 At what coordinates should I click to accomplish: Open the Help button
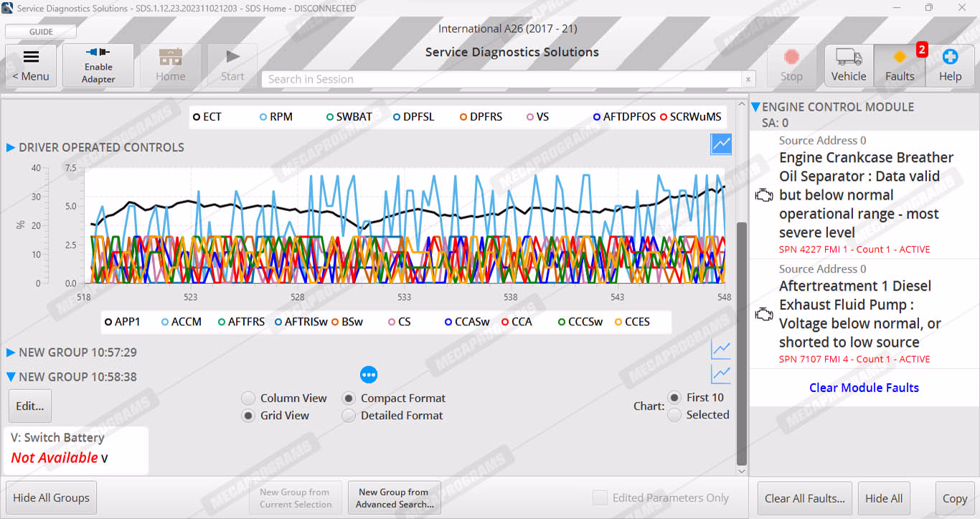coord(950,65)
